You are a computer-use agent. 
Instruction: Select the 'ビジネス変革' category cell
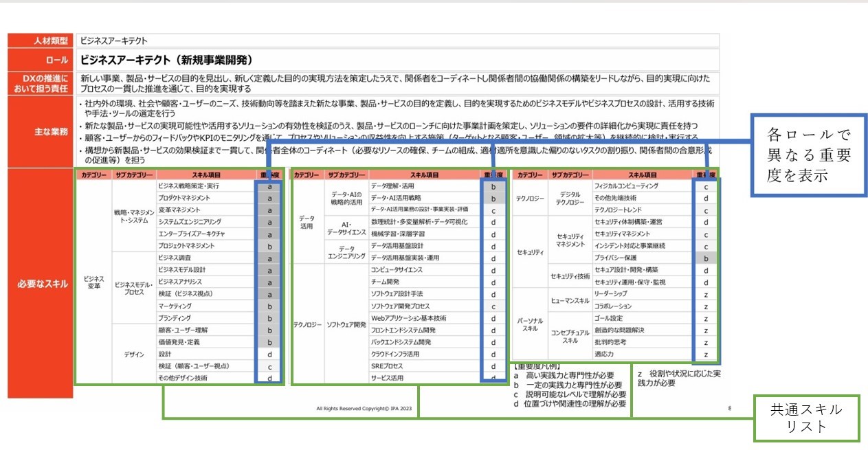point(93,282)
